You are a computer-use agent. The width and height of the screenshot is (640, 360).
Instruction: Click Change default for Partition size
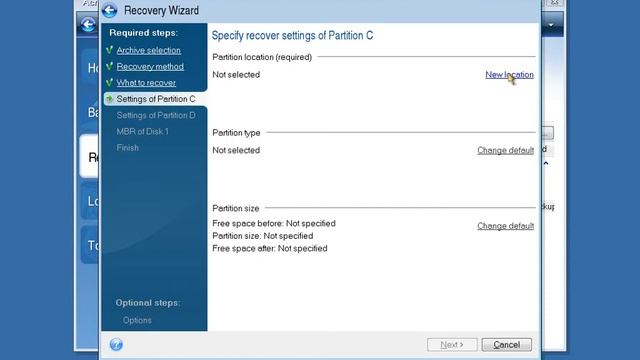click(x=506, y=226)
